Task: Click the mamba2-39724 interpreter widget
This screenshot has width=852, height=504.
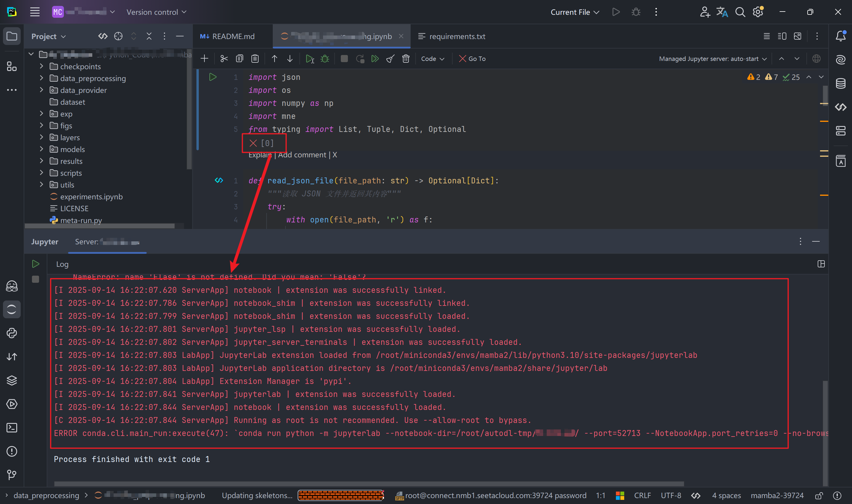Action: 777,496
